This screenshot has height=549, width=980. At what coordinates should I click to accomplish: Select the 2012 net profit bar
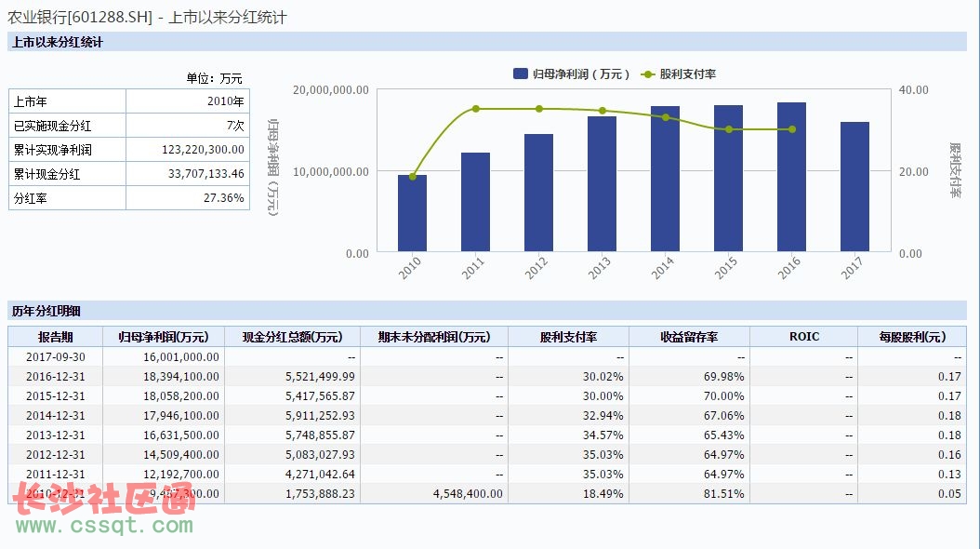[x=538, y=193]
